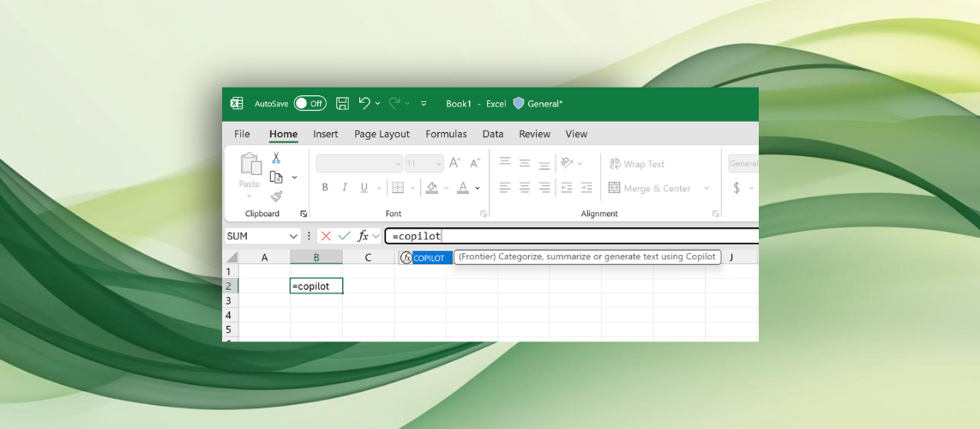980x429 pixels.
Task: Click the Cut scissors icon
Action: 276,158
